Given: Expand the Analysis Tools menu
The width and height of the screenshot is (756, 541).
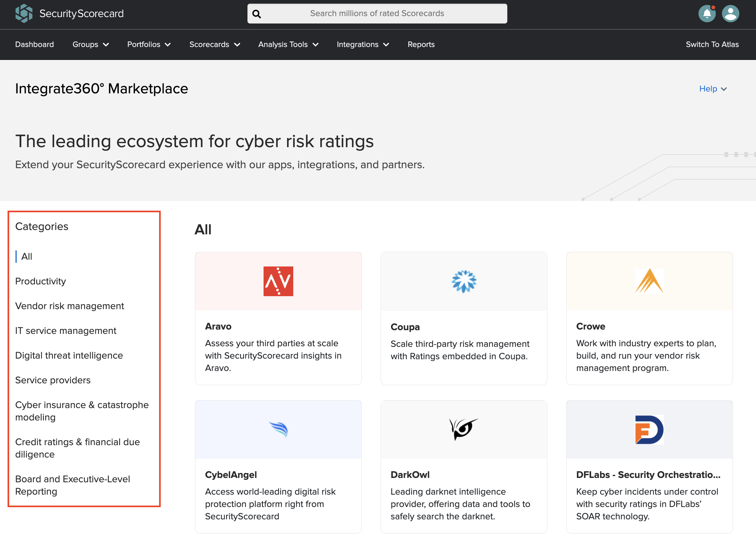Looking at the screenshot, I should tap(288, 44).
